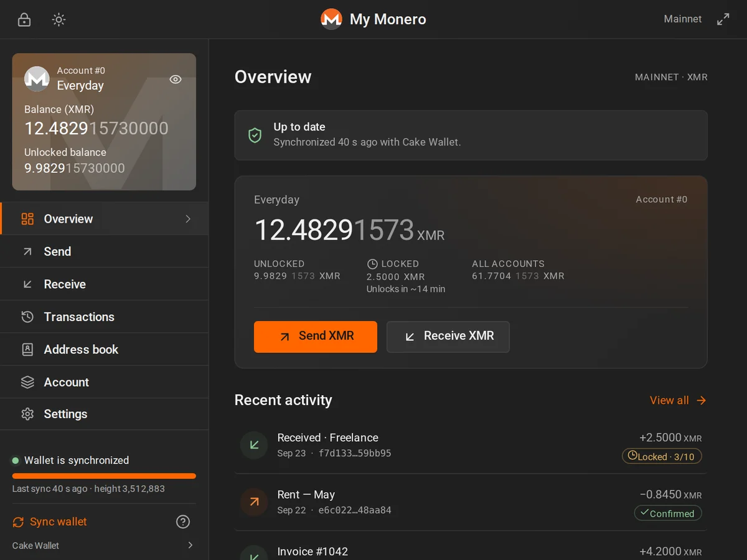Click the fullscreen expand icon

click(723, 19)
